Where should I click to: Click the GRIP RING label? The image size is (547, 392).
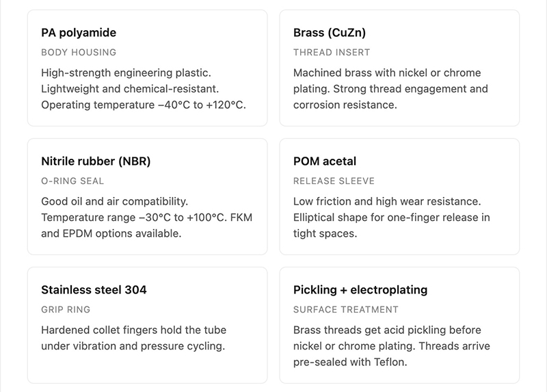click(66, 310)
